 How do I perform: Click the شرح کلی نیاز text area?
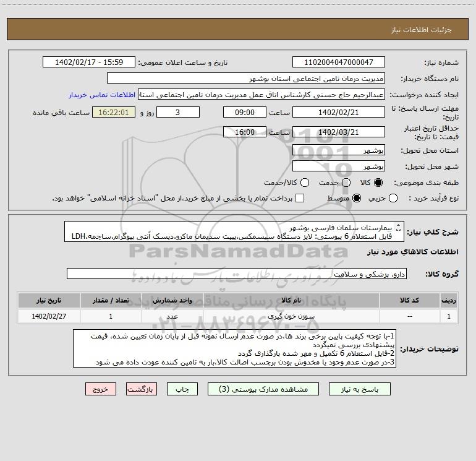pyautogui.click(x=234, y=231)
